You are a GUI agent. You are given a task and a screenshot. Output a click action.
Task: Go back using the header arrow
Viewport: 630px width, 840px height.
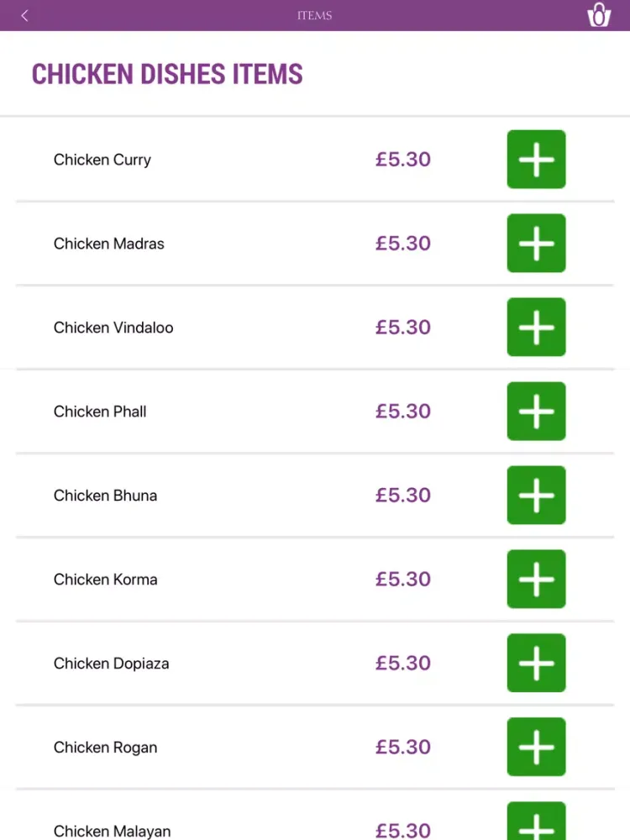click(24, 15)
